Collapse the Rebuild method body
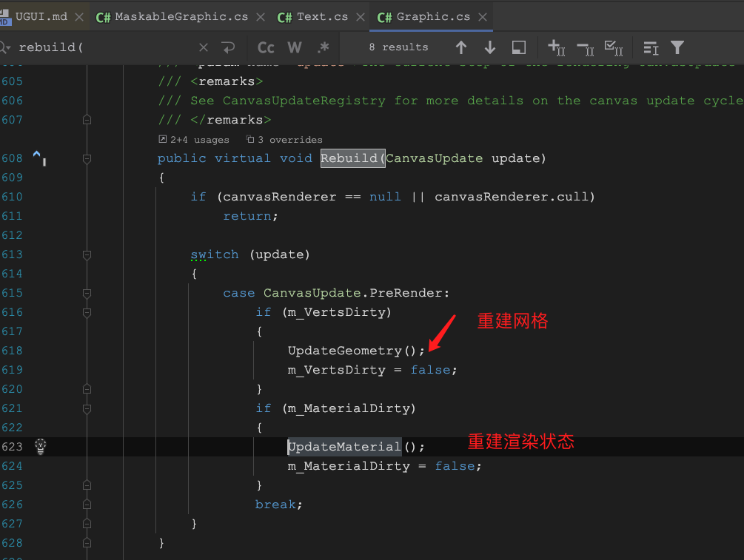 pyautogui.click(x=87, y=158)
